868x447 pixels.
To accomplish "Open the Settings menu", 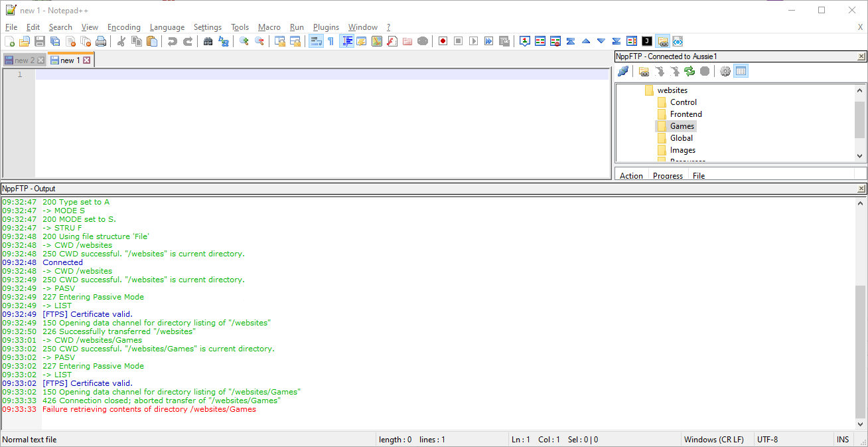I will pos(208,27).
